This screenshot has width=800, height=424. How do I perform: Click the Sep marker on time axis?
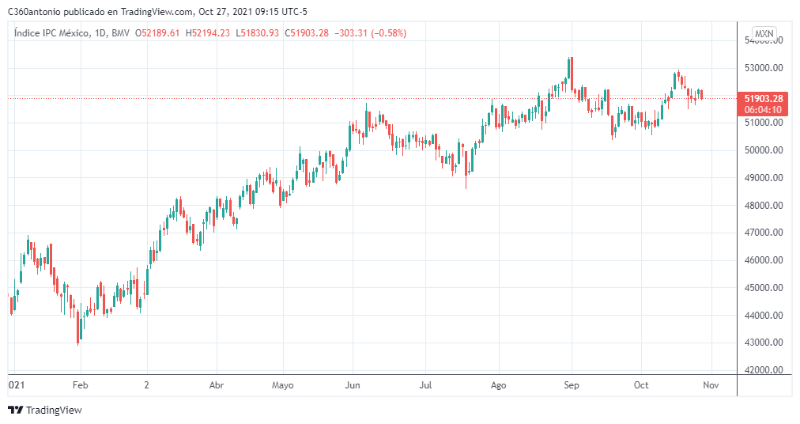click(x=571, y=383)
